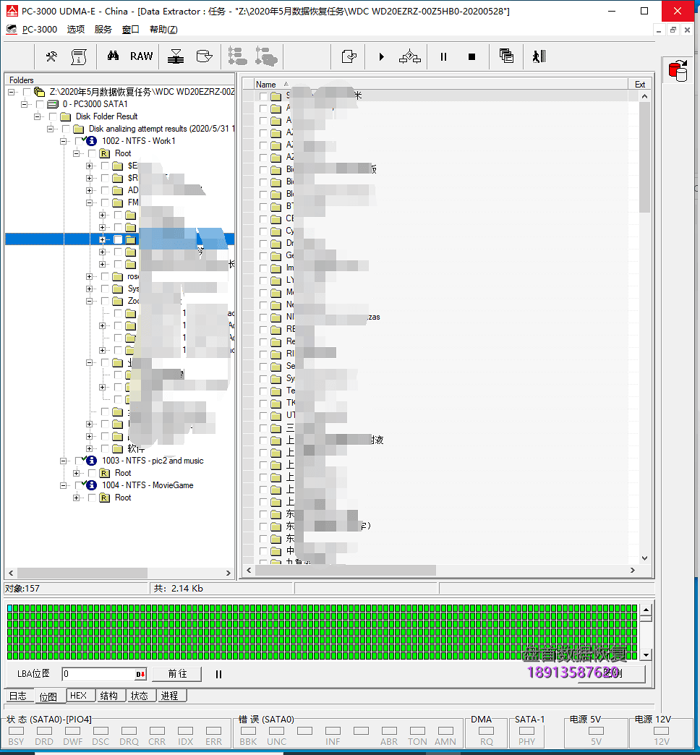Tick checkbox for 1002 - NTFS - Work1
The width and height of the screenshot is (700, 755).
click(79, 141)
